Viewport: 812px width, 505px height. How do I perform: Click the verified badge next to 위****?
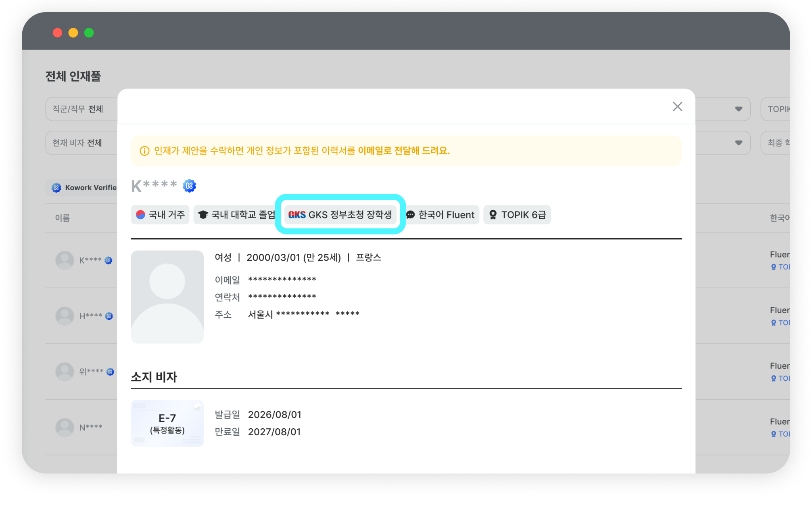[110, 372]
